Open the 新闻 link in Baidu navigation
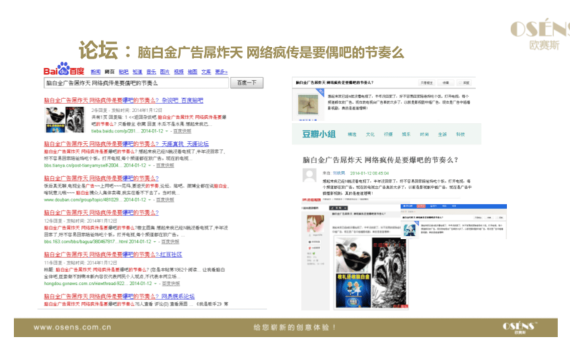The width and height of the screenshot is (570, 360). (95, 72)
